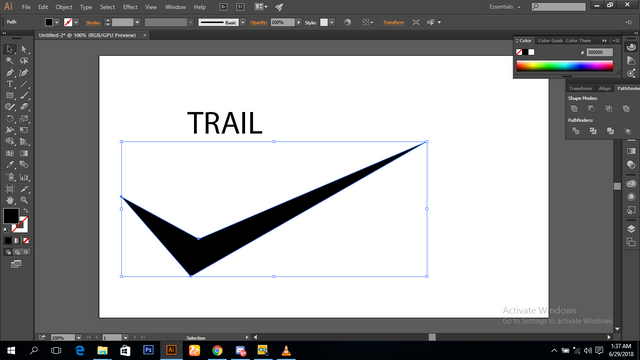Screen dimensions: 640x360
Task: Switch to the Align tab
Action: tap(604, 88)
